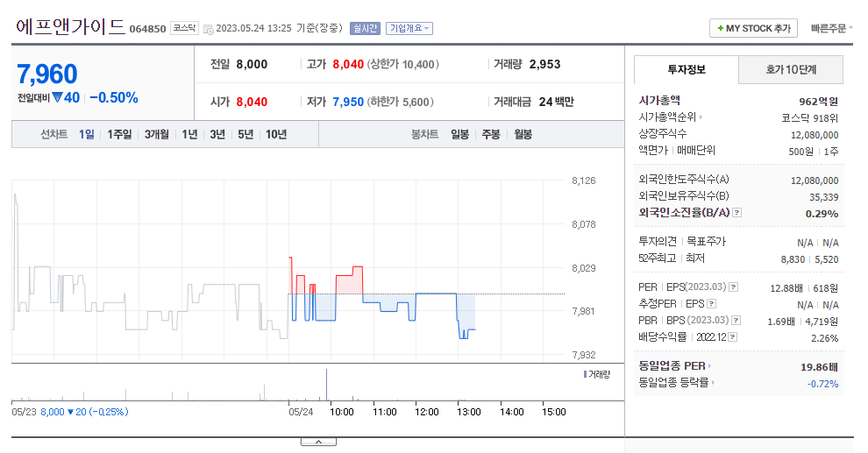
Task: Click the stock code 064850
Action: tap(148, 29)
